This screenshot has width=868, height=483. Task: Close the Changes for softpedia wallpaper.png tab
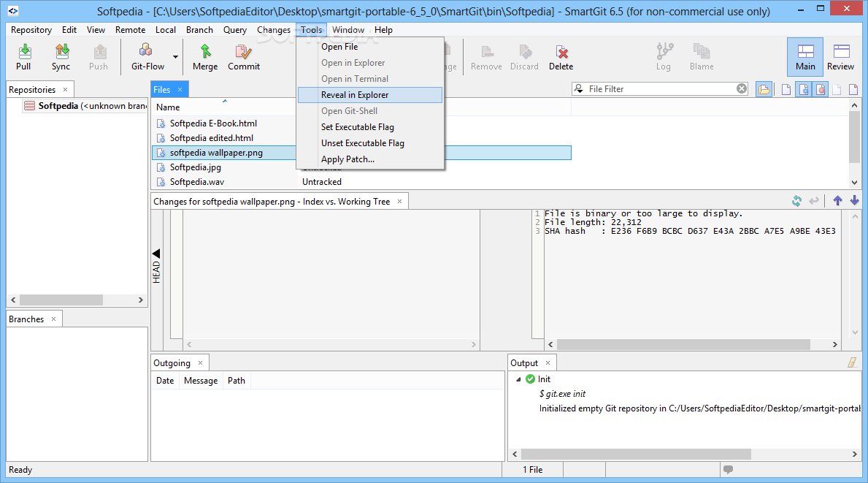click(x=399, y=202)
